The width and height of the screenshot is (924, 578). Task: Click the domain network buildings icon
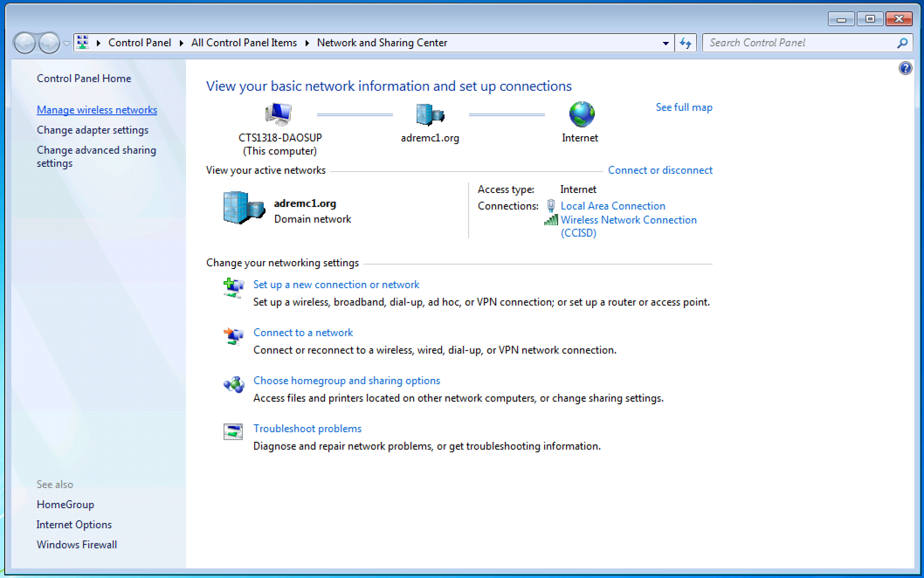[x=244, y=208]
